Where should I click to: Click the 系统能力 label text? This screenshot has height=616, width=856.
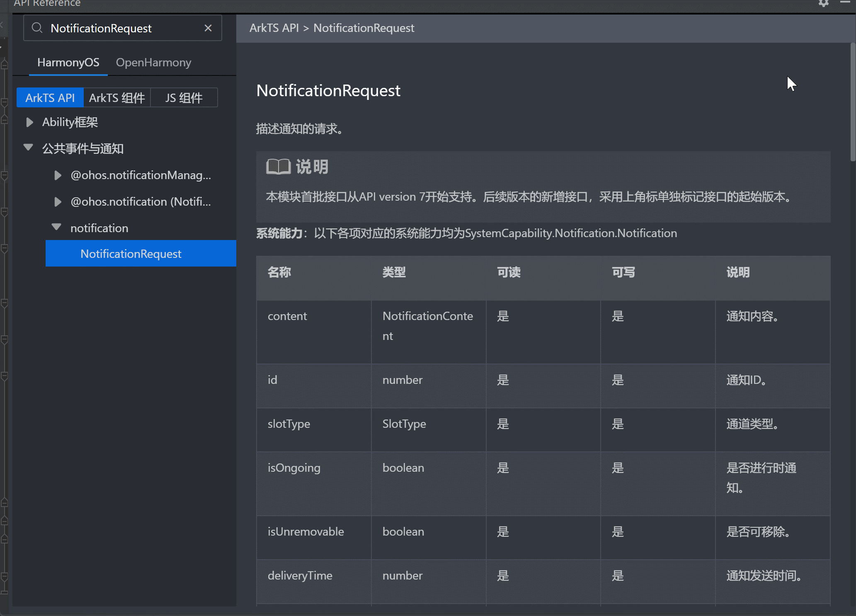279,233
